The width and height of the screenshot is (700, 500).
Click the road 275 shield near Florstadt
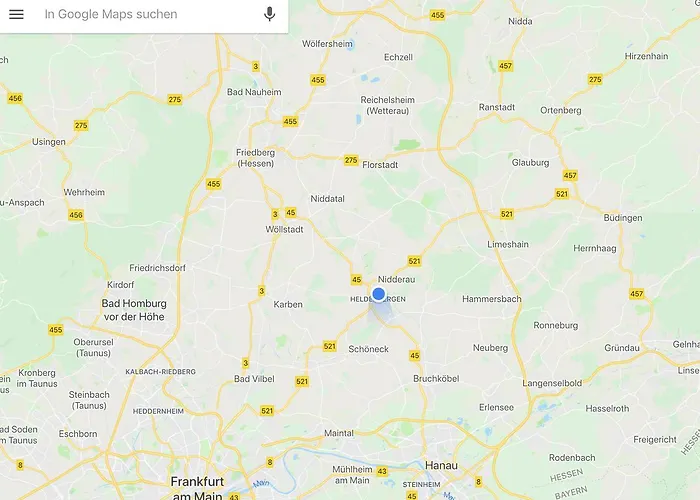point(351,160)
